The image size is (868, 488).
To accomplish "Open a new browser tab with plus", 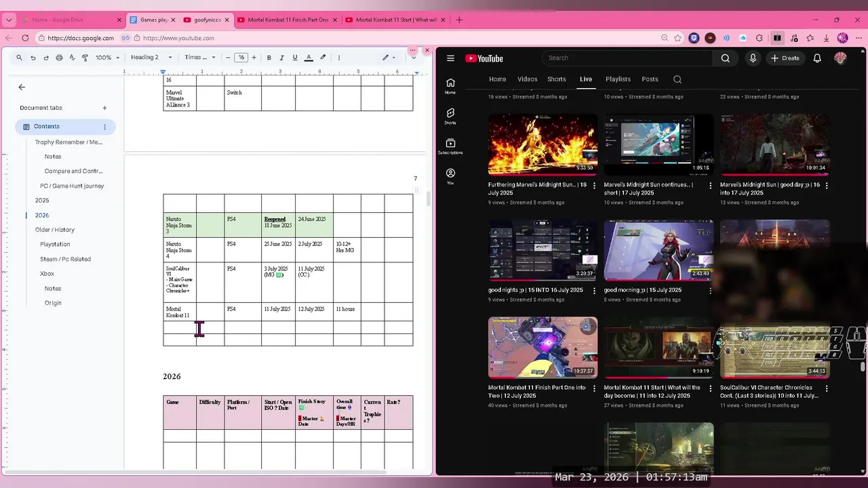I will (459, 20).
